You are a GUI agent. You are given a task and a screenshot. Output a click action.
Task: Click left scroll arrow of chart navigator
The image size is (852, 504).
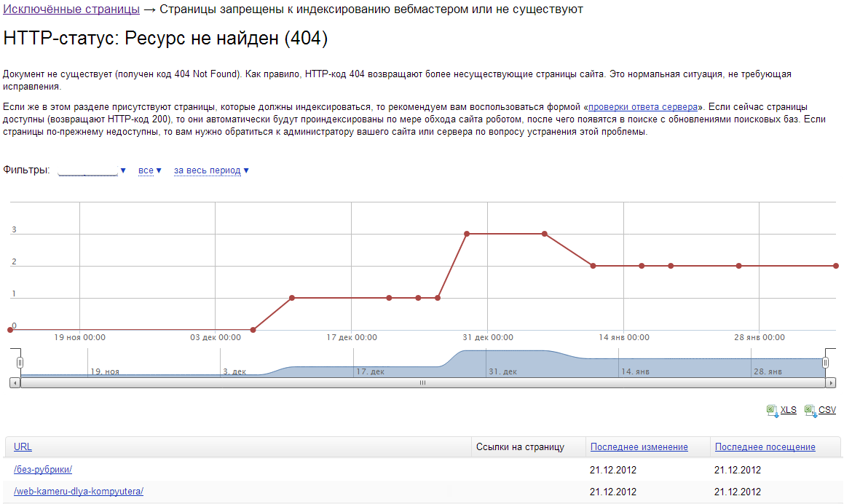(15, 382)
